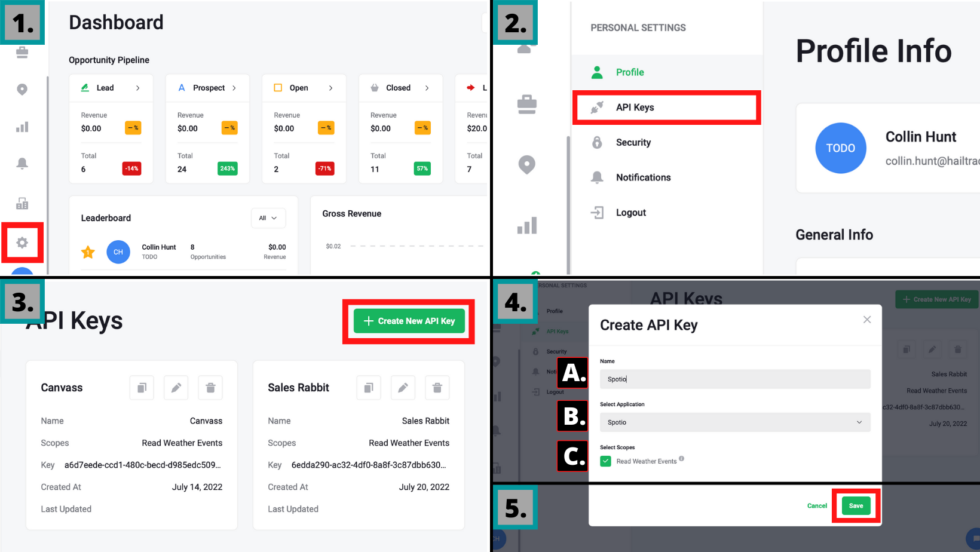
Task: Open the building icon in the Dashboard sidebar
Action: point(22,203)
